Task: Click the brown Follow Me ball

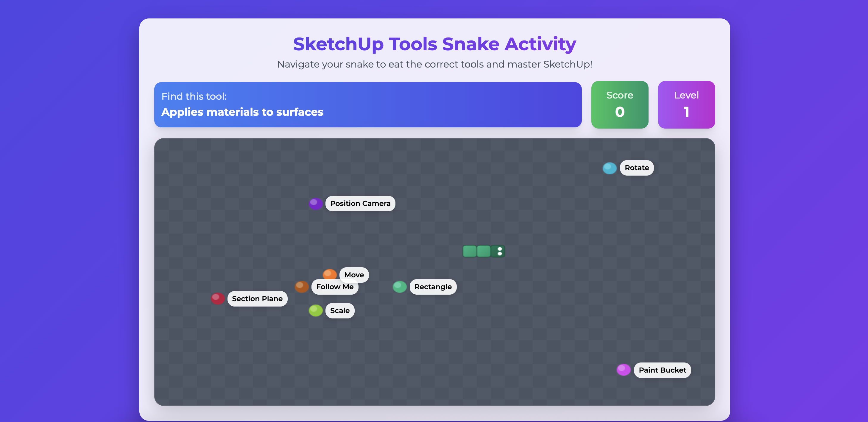Action: tap(301, 287)
